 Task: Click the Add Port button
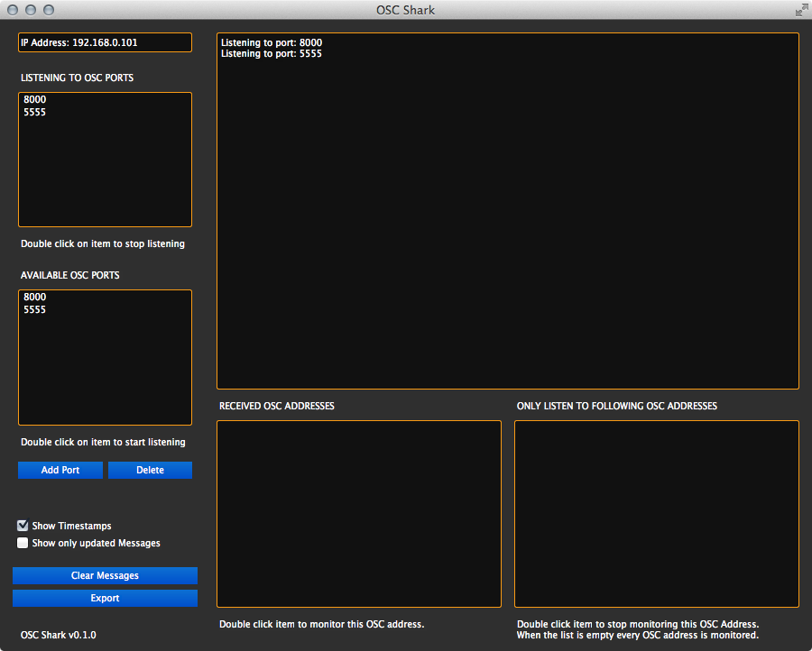[60, 470]
